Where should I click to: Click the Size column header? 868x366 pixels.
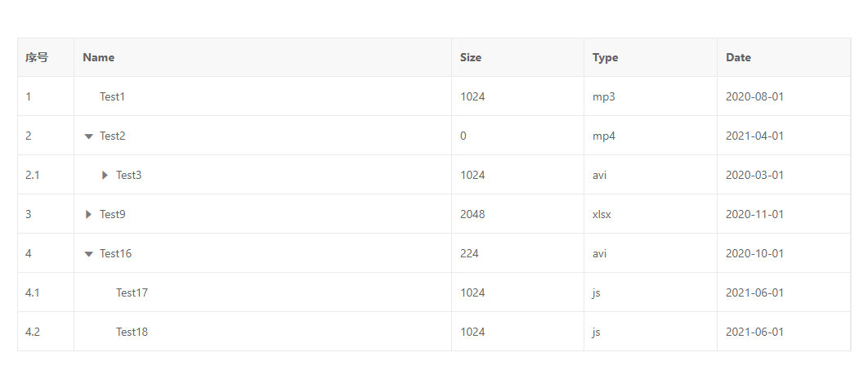click(x=471, y=57)
